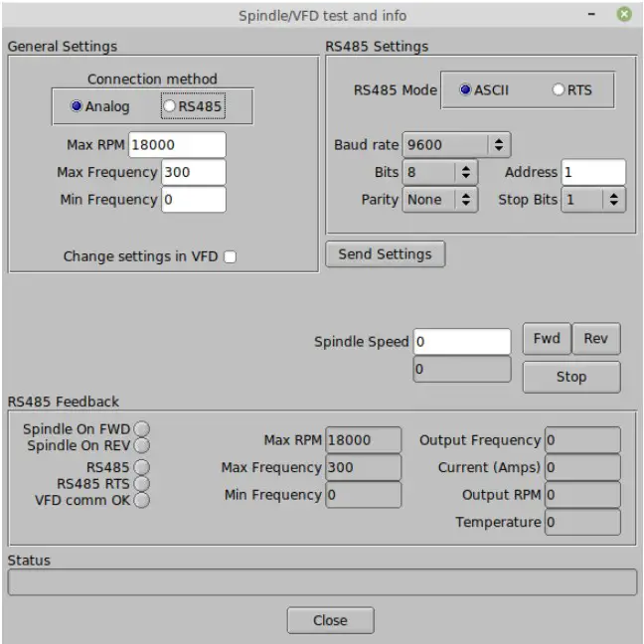Click the RS485 Settings heading
This screenshot has height=644, width=644.
tap(377, 47)
